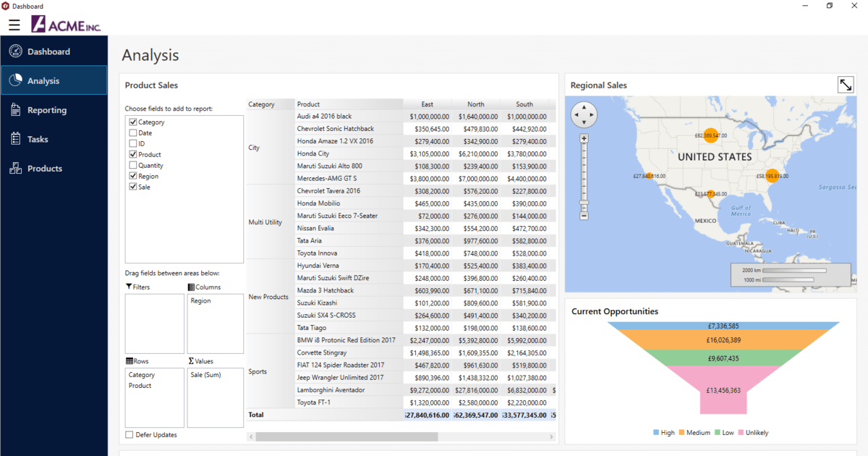Screen dimensions: 868x456
Task: Enable the Date field checkbox
Action: click(132, 133)
